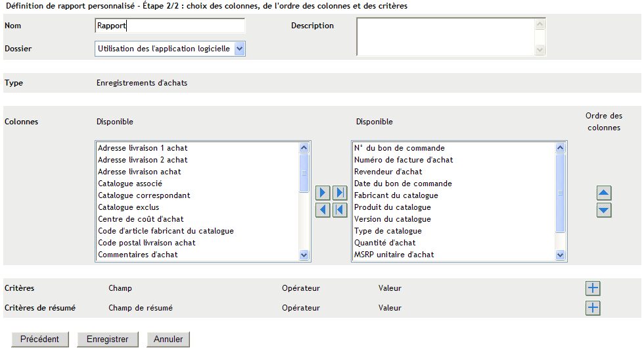
Task: Click into the Description text area
Action: click(x=446, y=37)
